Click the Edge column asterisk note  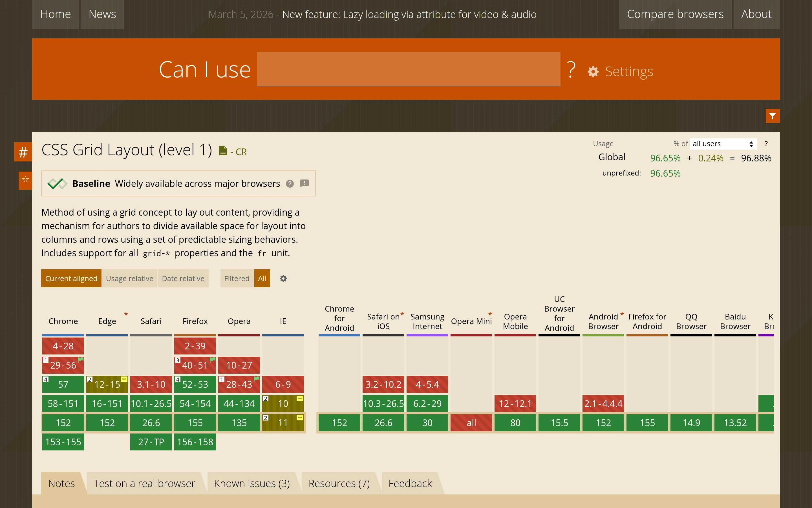tap(126, 314)
